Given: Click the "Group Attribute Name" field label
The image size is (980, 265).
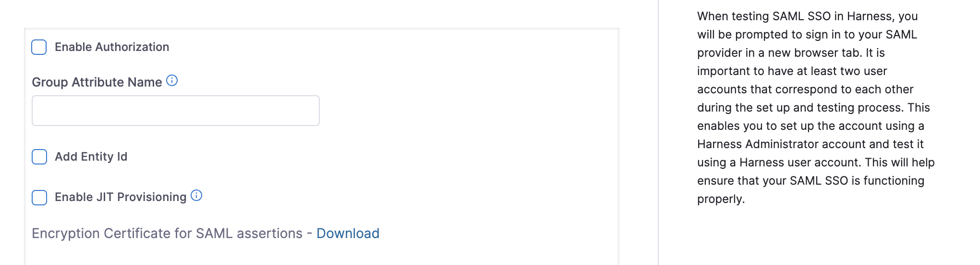Looking at the screenshot, I should 97,82.
